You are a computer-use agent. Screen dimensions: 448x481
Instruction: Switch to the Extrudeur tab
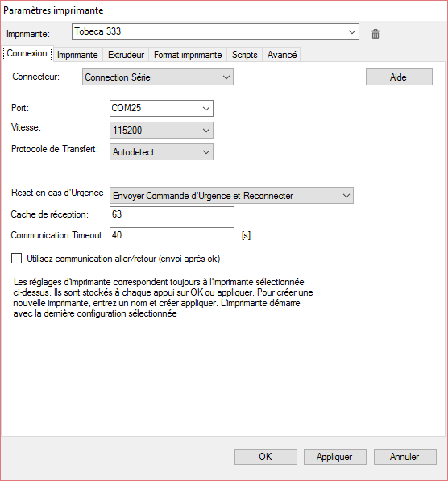(x=126, y=55)
